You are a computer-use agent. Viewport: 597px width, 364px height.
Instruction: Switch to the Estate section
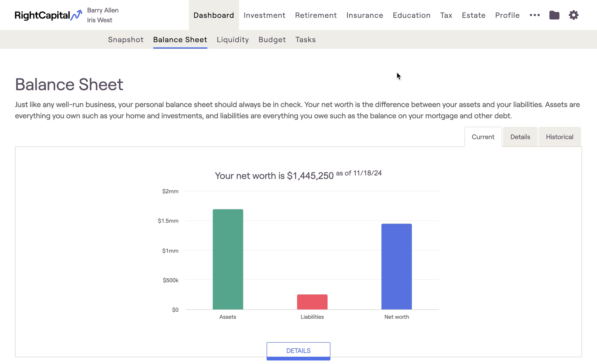(473, 15)
